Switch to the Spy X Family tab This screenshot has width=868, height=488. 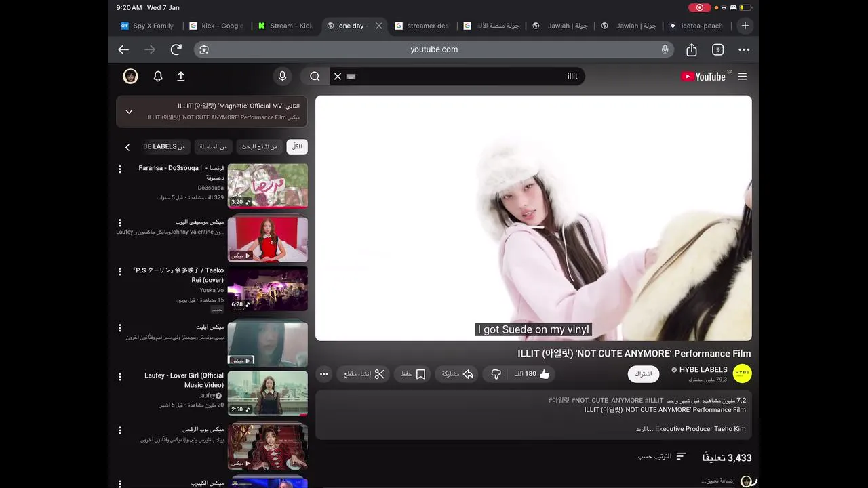(x=148, y=26)
